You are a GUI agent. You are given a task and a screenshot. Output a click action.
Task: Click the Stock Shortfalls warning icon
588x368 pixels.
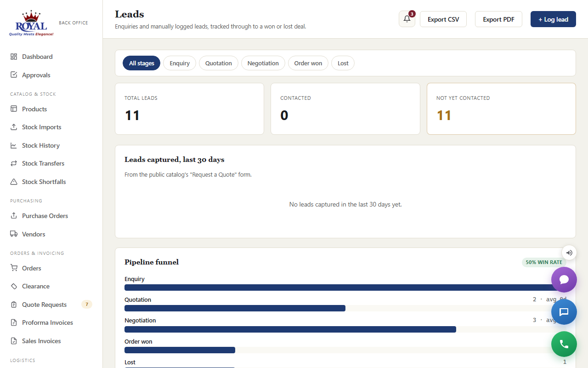click(x=14, y=182)
